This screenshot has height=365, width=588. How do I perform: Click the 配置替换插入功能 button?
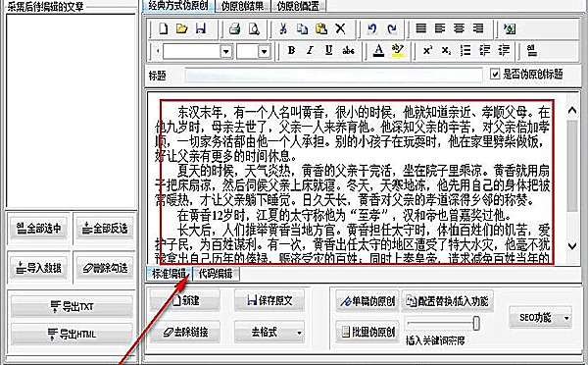pos(448,301)
